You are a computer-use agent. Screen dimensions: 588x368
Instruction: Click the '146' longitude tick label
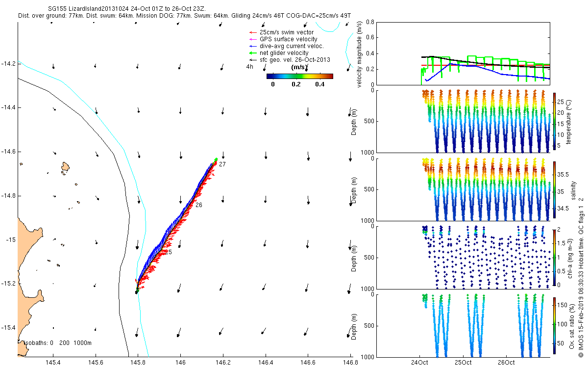click(180, 363)
